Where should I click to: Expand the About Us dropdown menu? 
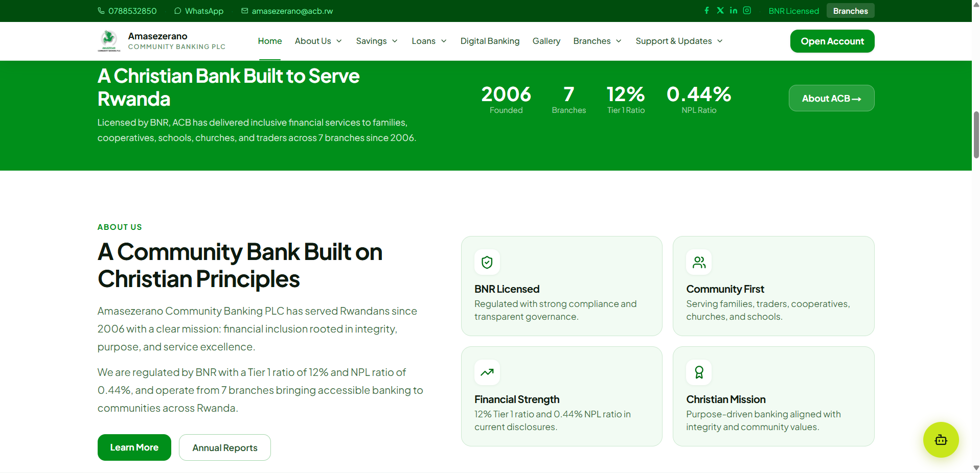click(318, 41)
